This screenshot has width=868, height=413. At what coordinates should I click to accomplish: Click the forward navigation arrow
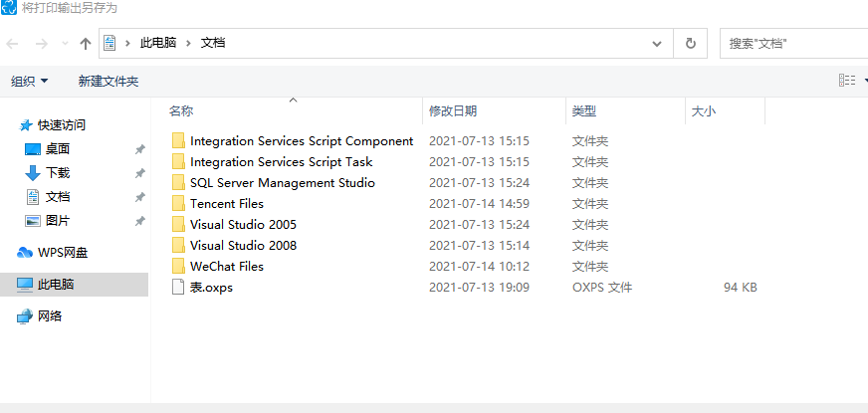pos(42,44)
